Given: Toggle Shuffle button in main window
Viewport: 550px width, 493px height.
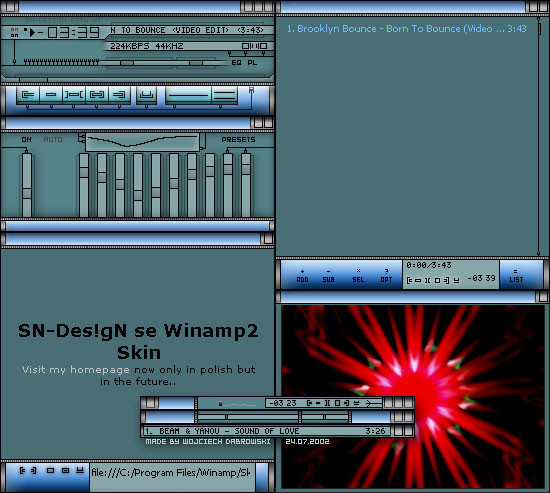Looking at the screenshot, I should click(188, 95).
